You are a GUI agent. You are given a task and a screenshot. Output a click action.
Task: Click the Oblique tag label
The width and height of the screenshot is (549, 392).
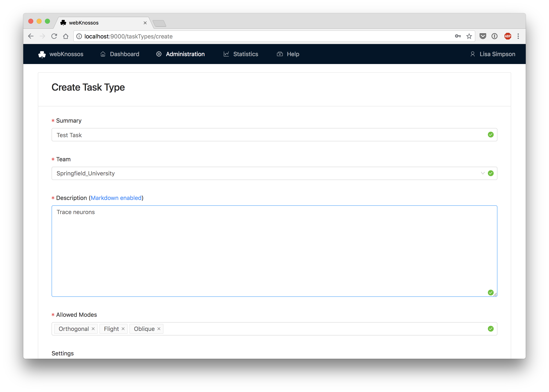point(144,329)
